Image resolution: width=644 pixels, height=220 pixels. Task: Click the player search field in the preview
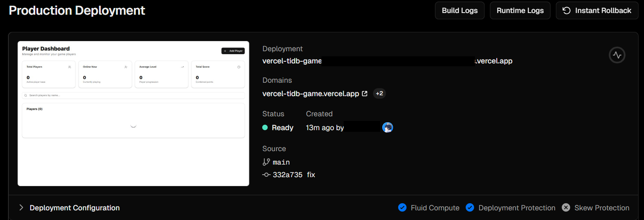133,95
